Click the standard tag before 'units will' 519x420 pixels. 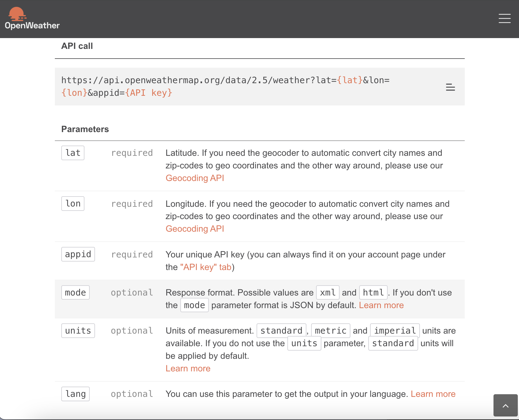click(x=393, y=343)
